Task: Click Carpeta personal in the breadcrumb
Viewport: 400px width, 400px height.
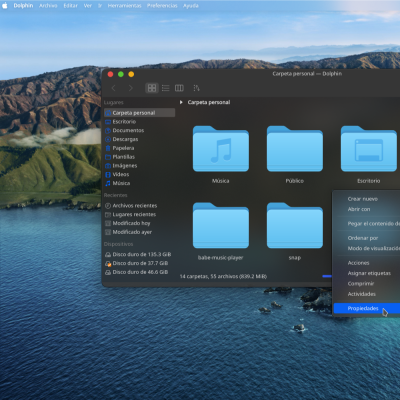Action: (x=209, y=102)
